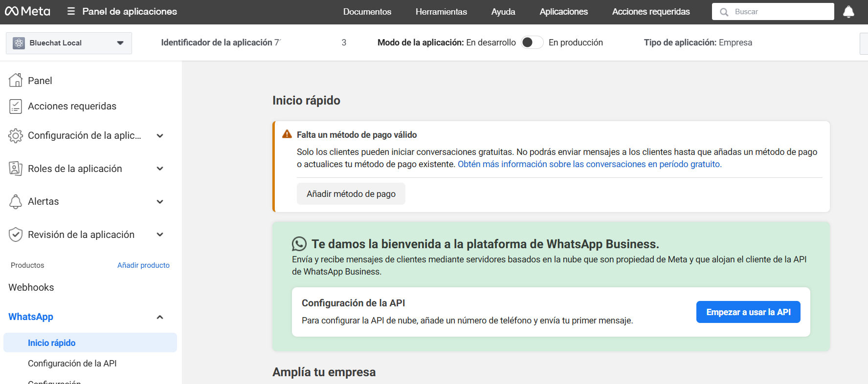Click the Meta logo in header

pyautogui.click(x=27, y=11)
